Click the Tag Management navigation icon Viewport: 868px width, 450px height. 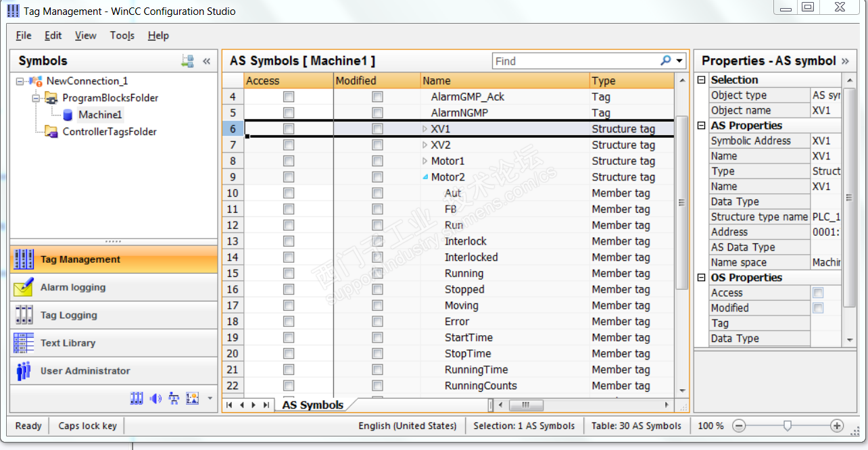click(24, 259)
